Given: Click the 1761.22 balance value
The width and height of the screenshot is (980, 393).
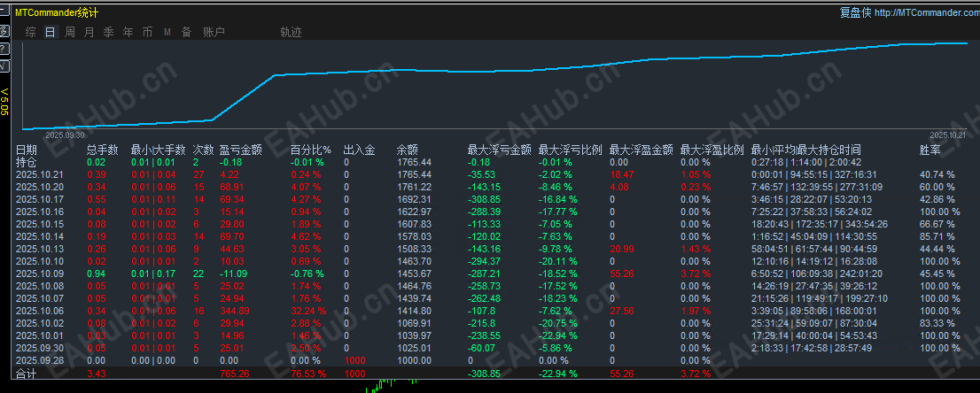Looking at the screenshot, I should 415,187.
